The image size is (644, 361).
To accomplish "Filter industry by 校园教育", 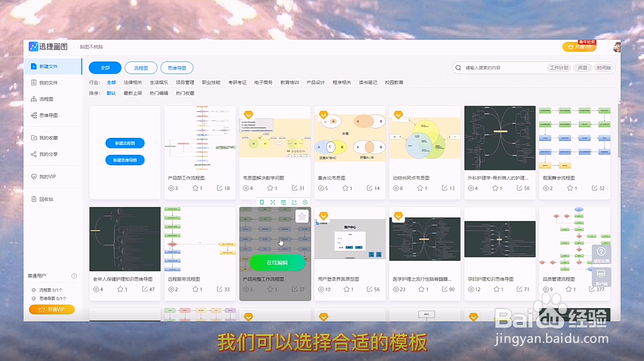I will coord(394,82).
